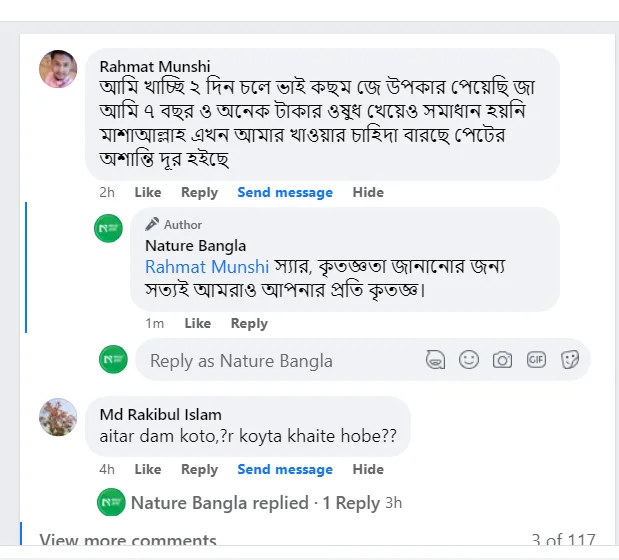Reply to Rahmat Munshi's comment
Viewport: 619px width, 560px height.
pos(199,192)
